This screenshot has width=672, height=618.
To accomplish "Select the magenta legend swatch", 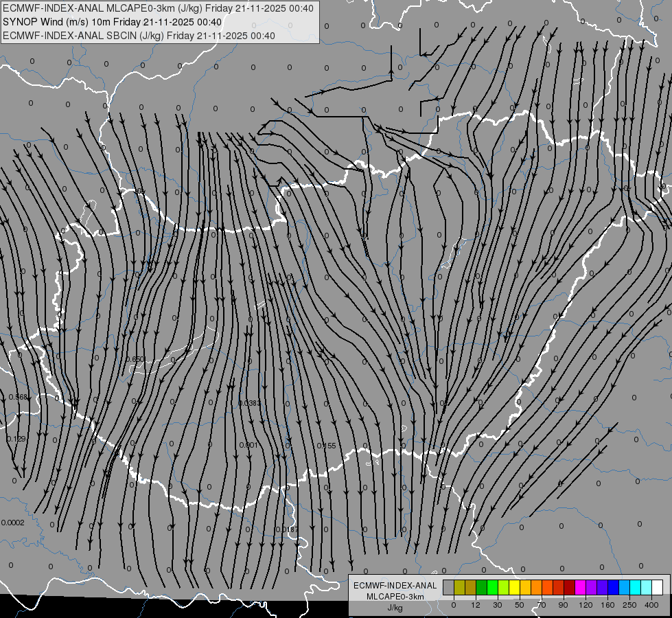I will click(580, 587).
